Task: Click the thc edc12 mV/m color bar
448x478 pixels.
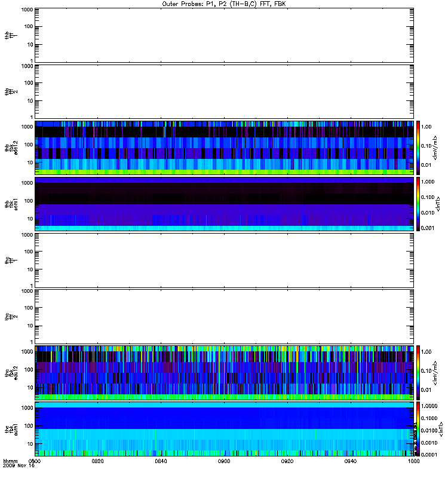Action: (x=418, y=372)
